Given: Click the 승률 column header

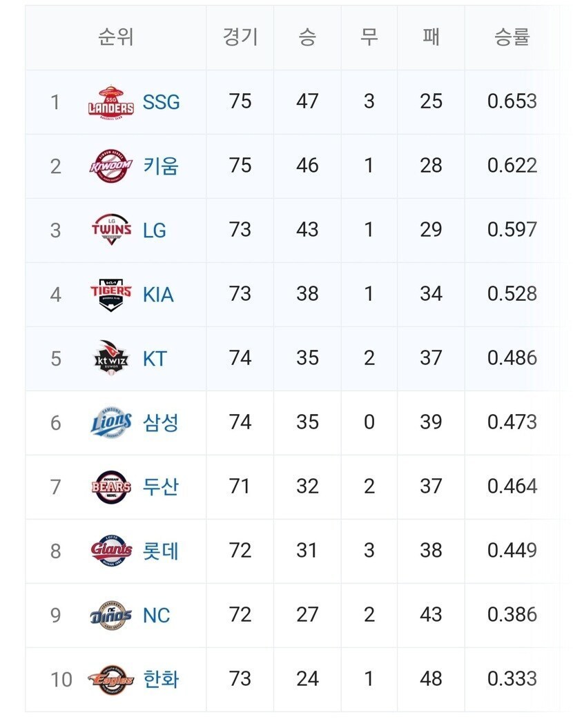Looking at the screenshot, I should click(512, 37).
